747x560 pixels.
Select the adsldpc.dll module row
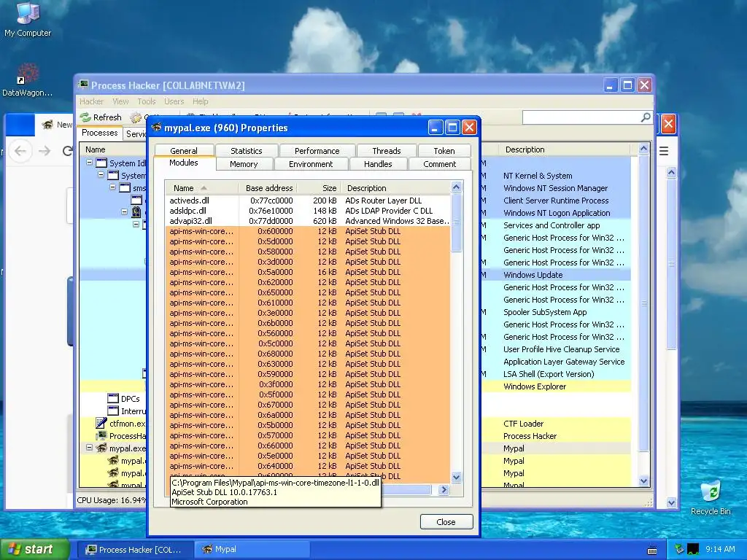point(308,211)
